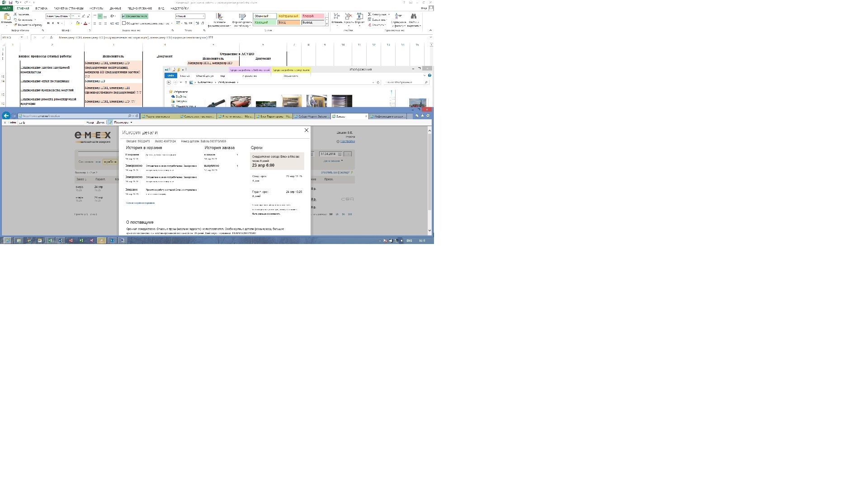868x488 pixels.
Task: Open the font name dropdown
Action: pos(69,16)
